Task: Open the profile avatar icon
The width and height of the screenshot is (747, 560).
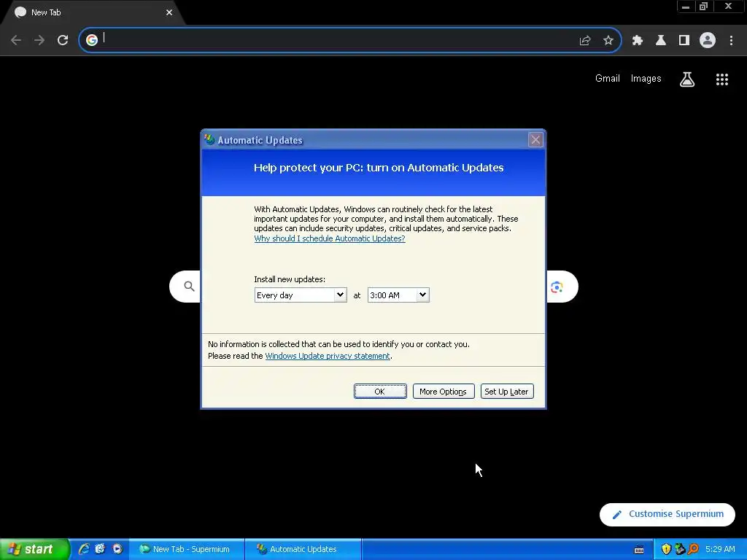Action: click(x=708, y=40)
